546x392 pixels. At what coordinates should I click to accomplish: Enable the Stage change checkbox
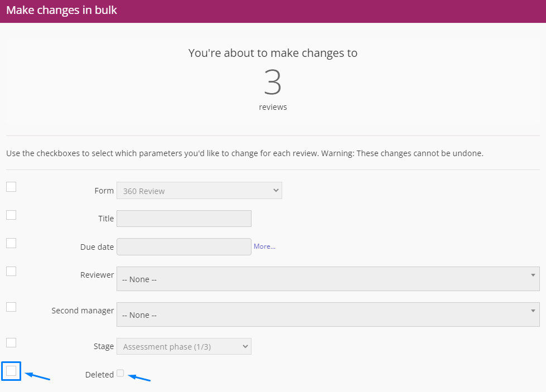(11, 342)
